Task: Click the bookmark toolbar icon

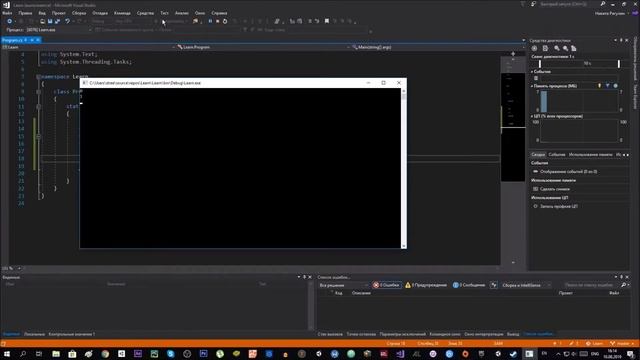Action: click(x=327, y=21)
